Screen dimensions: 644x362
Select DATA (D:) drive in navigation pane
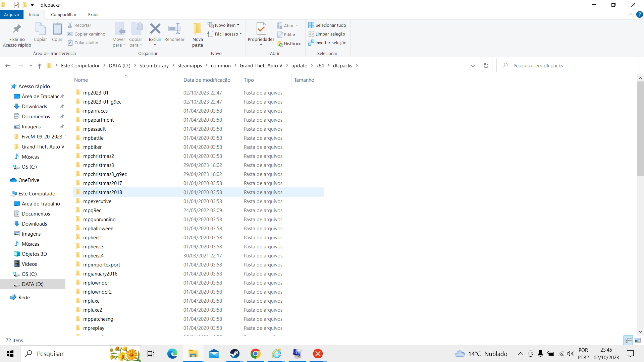33,284
